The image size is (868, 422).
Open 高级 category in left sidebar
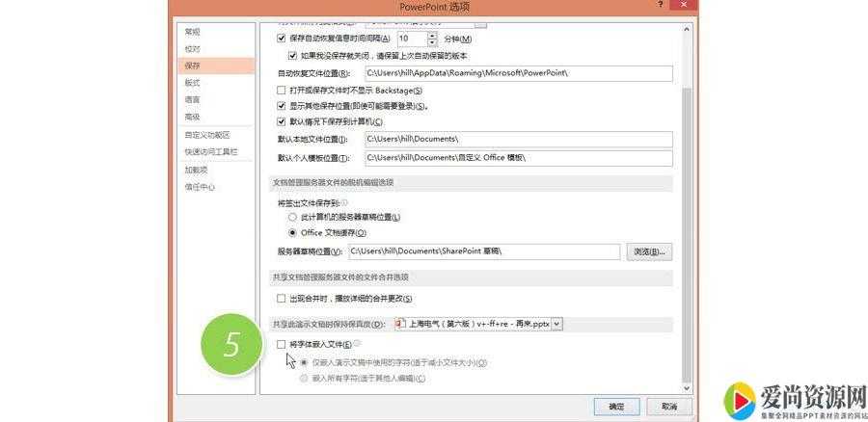tap(193, 117)
